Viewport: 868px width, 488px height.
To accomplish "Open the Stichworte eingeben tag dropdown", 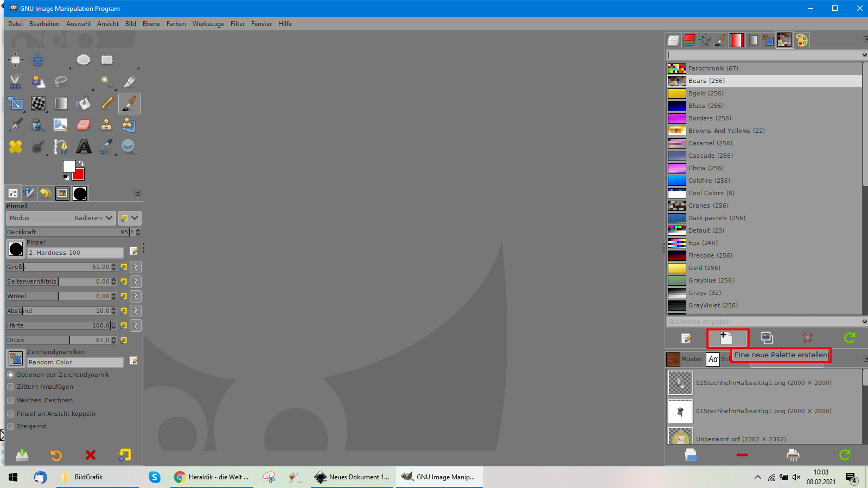I will pos(864,322).
